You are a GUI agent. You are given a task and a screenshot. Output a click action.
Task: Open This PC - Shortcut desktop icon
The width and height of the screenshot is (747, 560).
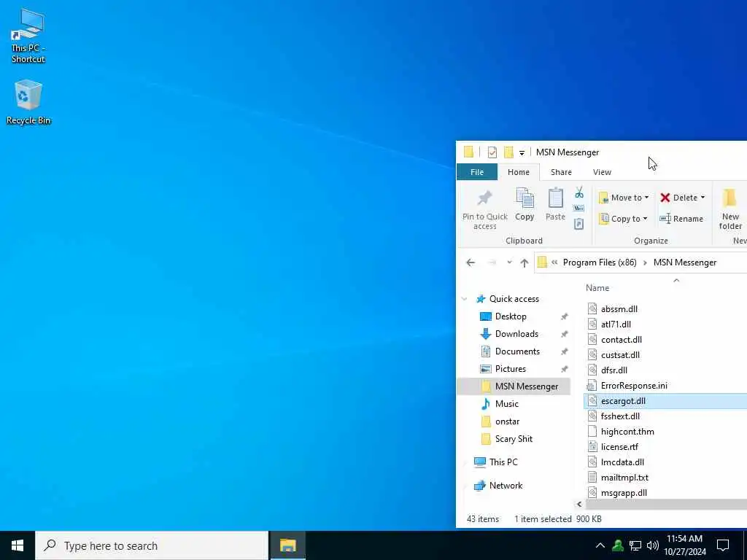[28, 36]
